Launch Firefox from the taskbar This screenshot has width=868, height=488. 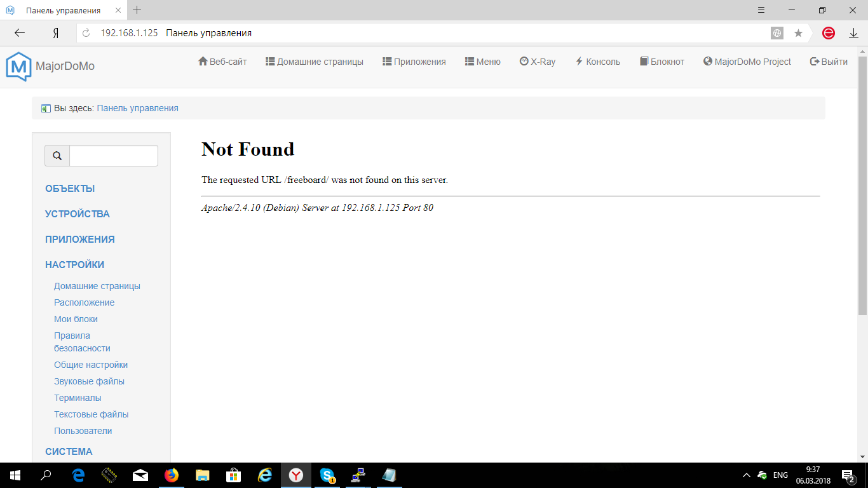pos(172,475)
